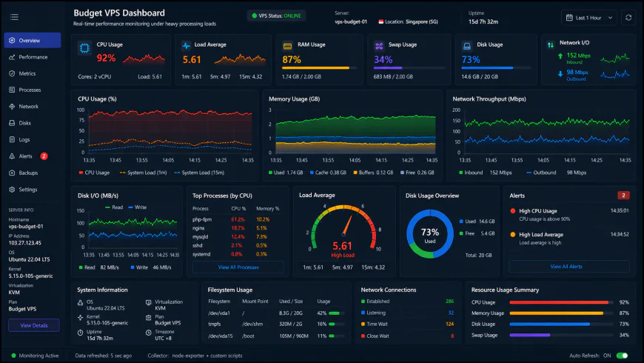Click the Disk Usage drive icon

click(x=467, y=46)
